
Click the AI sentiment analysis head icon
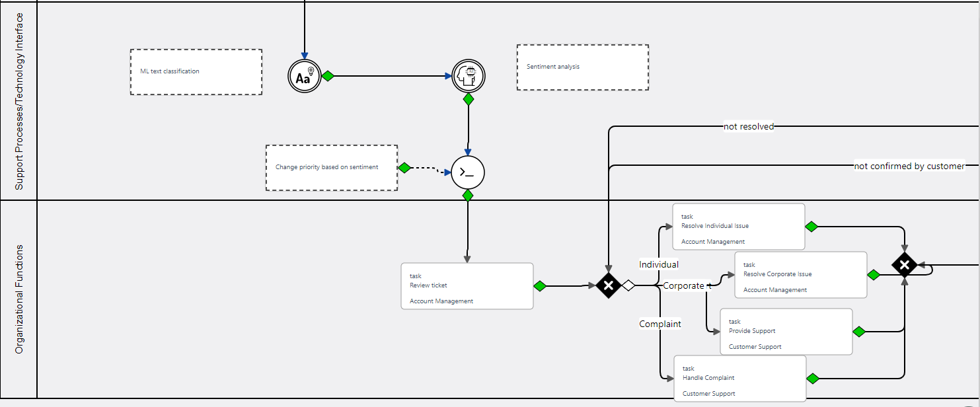468,75
